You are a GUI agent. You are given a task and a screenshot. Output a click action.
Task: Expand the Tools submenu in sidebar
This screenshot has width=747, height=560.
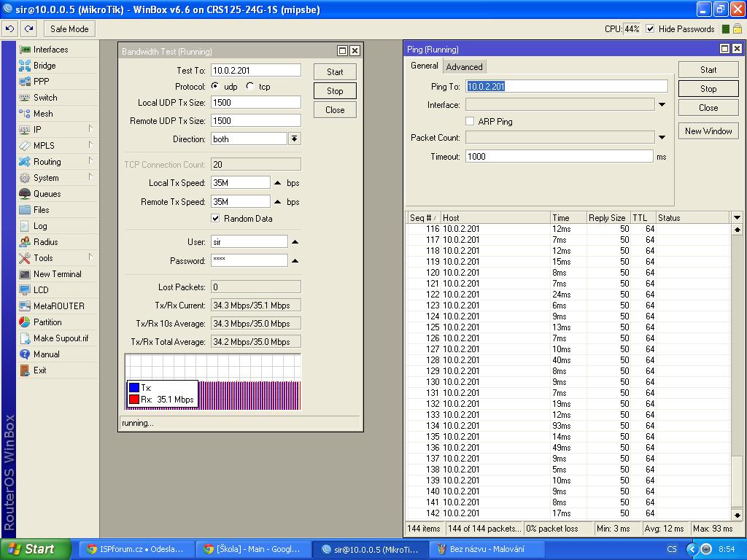pos(90,257)
